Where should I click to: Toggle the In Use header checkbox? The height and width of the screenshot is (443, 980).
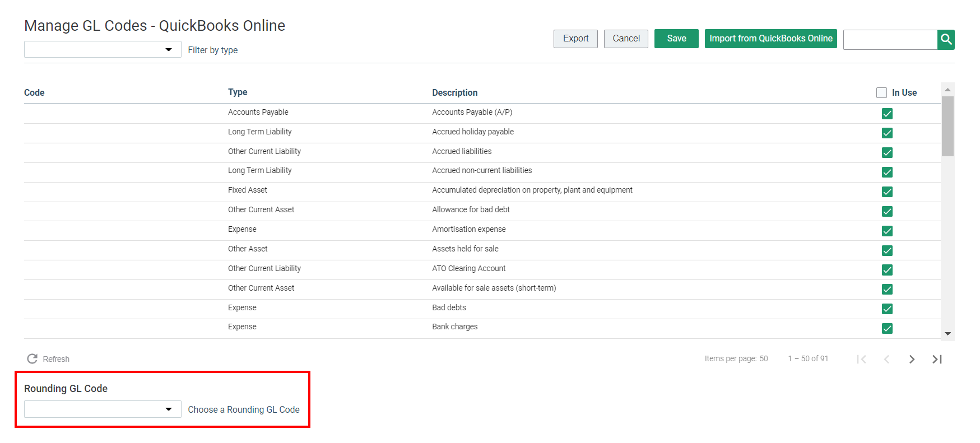click(x=882, y=93)
